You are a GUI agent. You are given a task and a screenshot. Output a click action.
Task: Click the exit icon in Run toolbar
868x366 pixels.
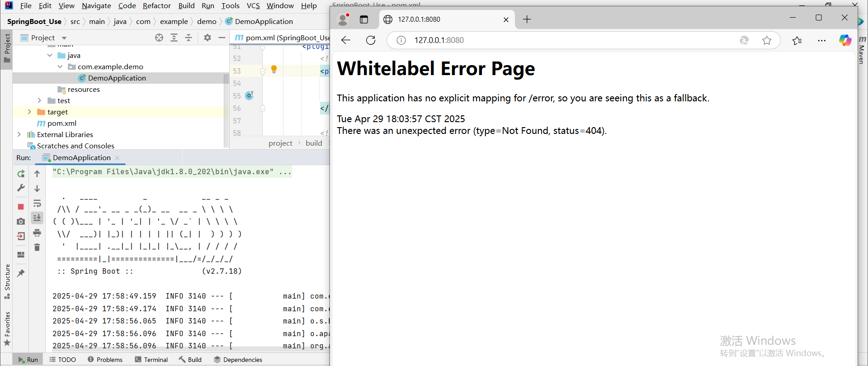point(21,236)
